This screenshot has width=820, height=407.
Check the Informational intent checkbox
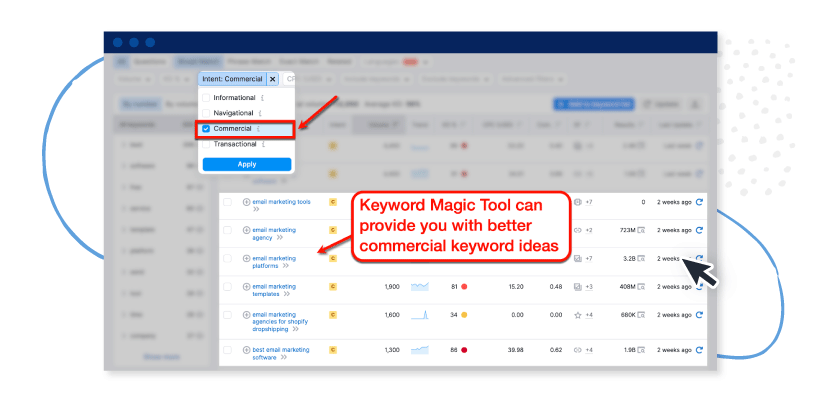[206, 98]
